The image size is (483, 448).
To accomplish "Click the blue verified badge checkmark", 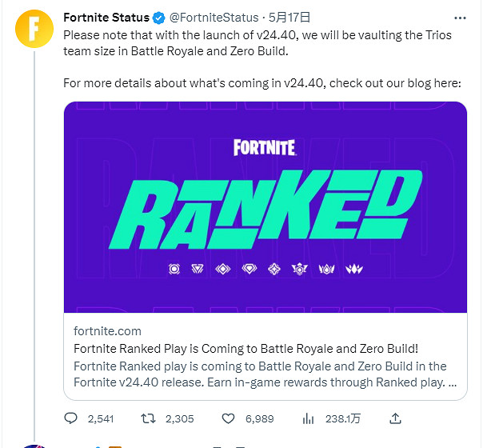I will [160, 18].
